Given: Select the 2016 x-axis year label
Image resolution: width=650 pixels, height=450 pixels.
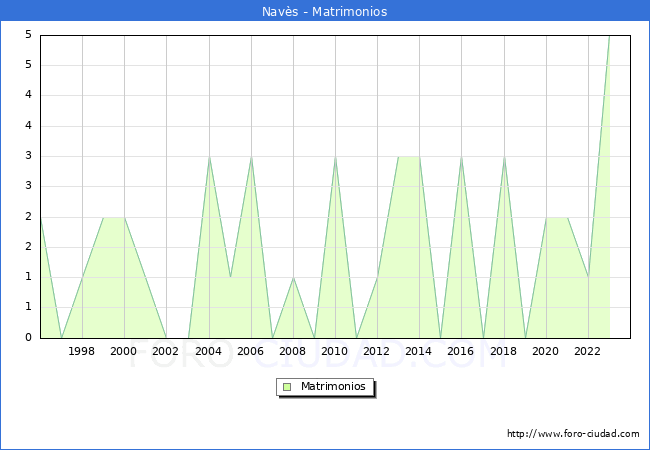Looking at the screenshot, I should tap(461, 351).
